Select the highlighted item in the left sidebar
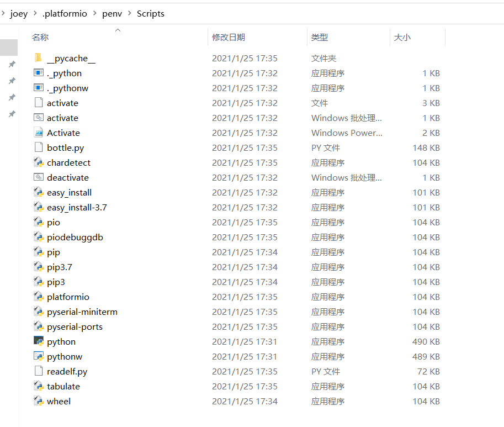The width and height of the screenshot is (504, 427). (9, 48)
